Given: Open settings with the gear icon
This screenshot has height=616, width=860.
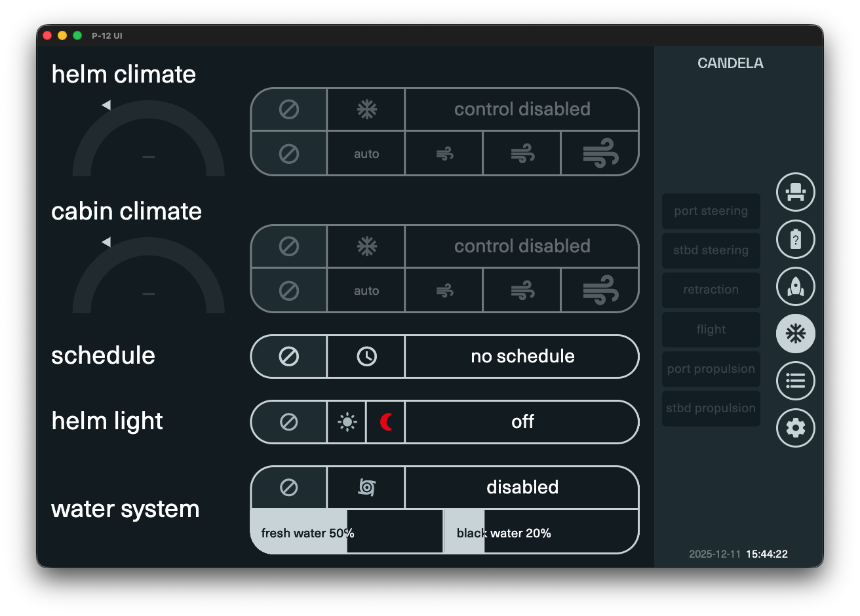Looking at the screenshot, I should coord(795,428).
